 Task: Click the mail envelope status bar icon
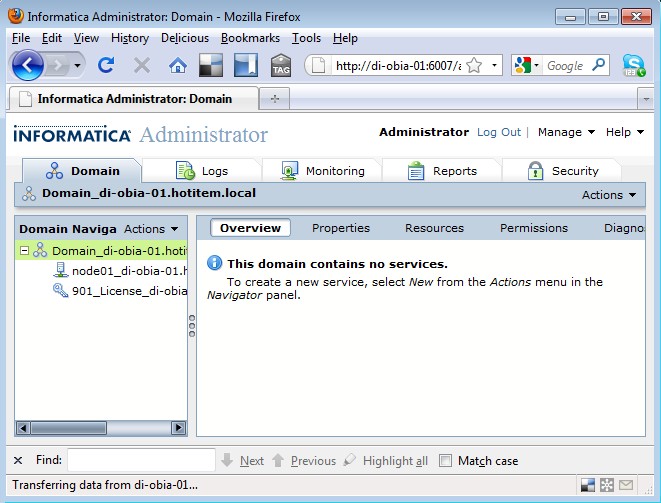pyautogui.click(x=626, y=485)
